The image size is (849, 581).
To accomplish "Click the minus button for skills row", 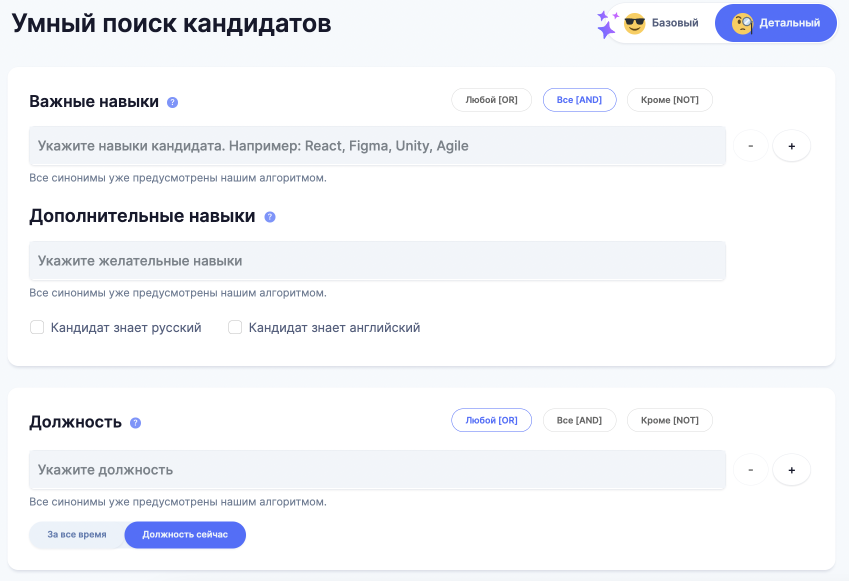I will (750, 146).
